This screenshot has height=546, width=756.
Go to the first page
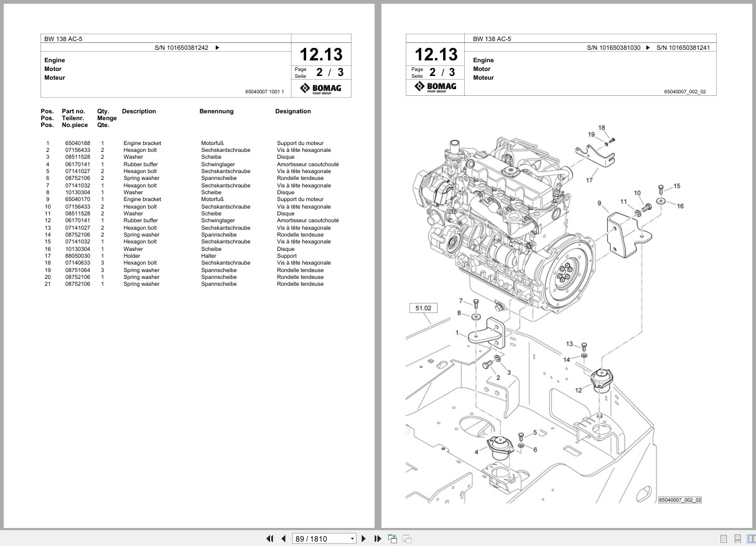pos(270,539)
